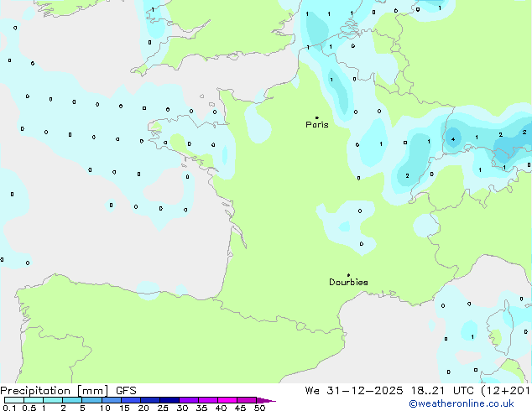
Task: Click the legend label '20'
Action: 143,408
